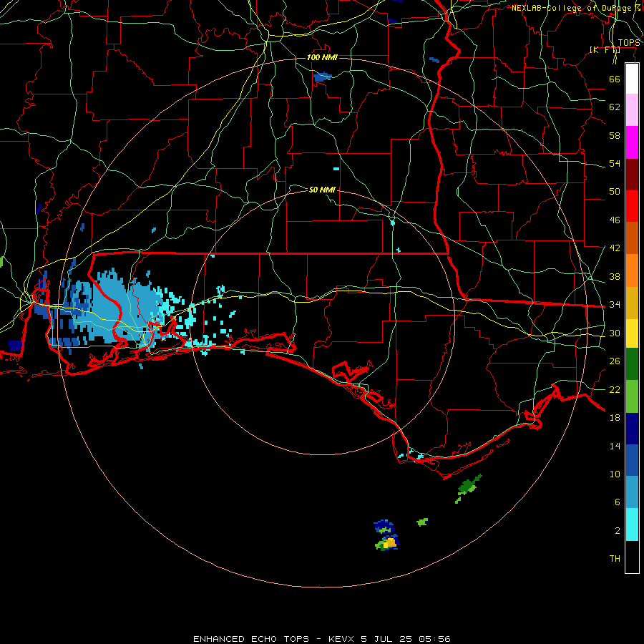This screenshot has height=644, width=644.
Task: Click legend value 18
Action: [615, 418]
